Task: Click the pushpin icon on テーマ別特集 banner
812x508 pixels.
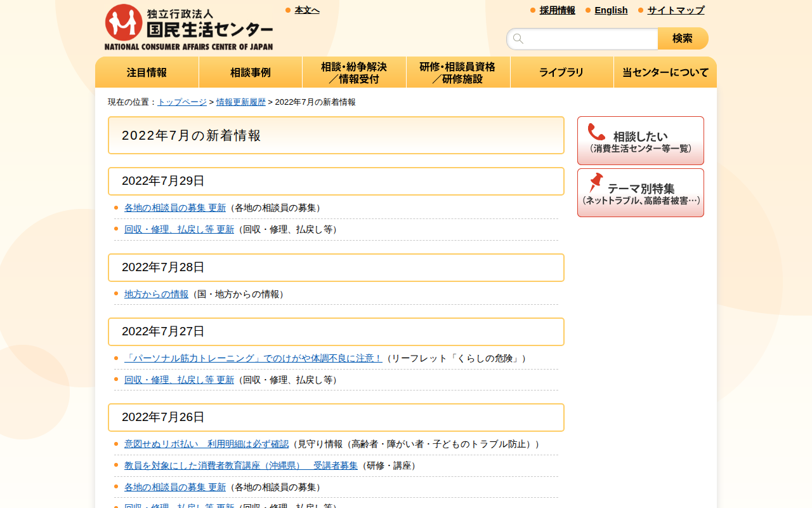Action: 595,184
